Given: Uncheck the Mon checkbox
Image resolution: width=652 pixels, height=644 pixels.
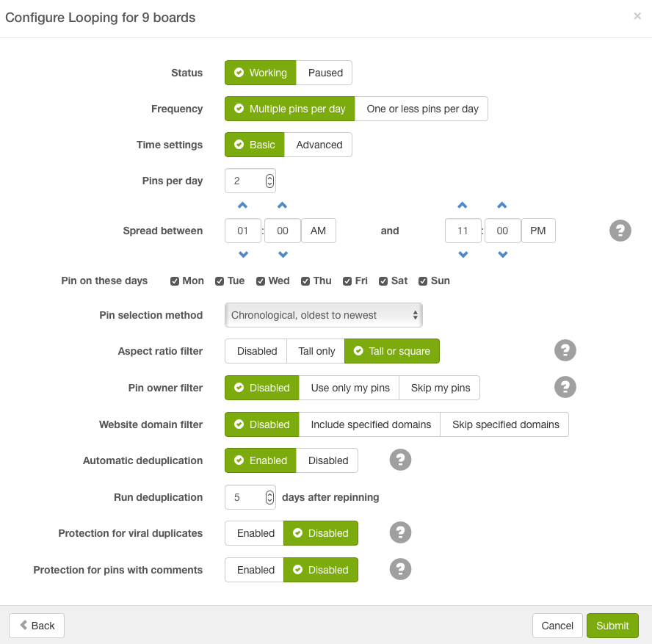Looking at the screenshot, I should click(x=175, y=281).
